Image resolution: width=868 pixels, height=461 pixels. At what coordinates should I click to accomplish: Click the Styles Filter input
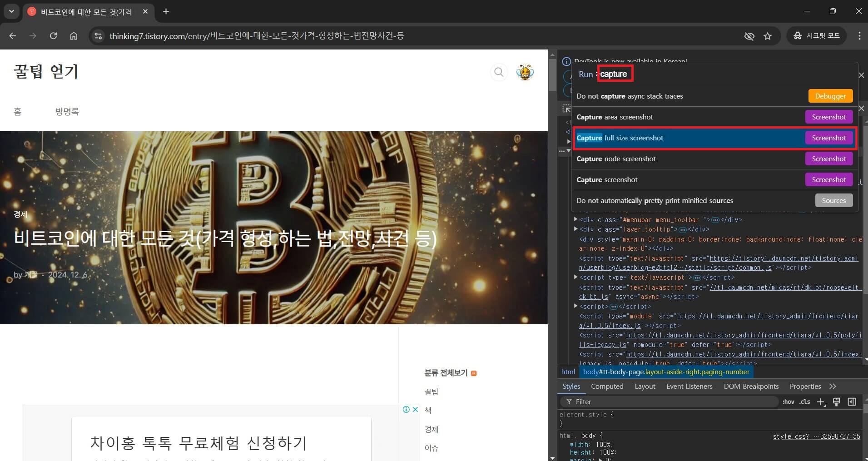click(670, 402)
